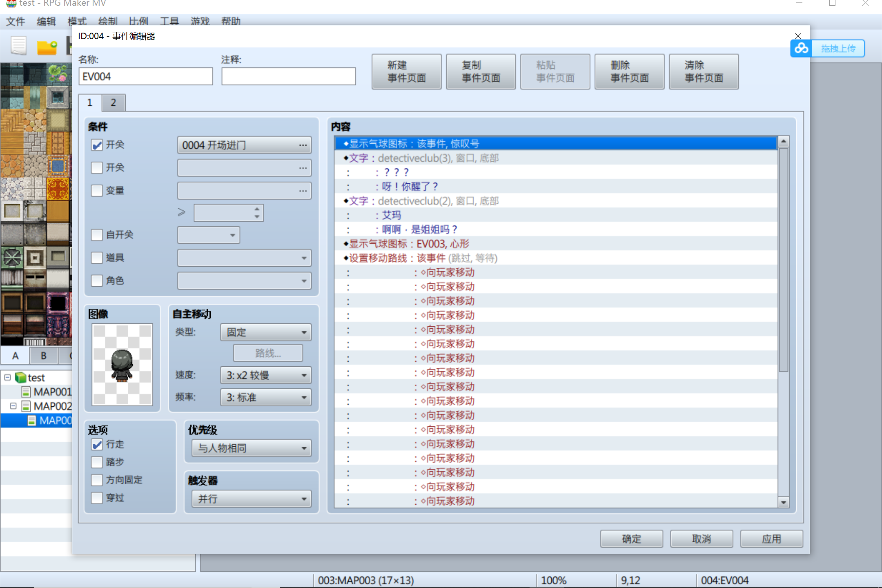Image resolution: width=882 pixels, height=588 pixels.
Task: Enable the 方向固定 option checkbox
Action: pyautogui.click(x=97, y=480)
